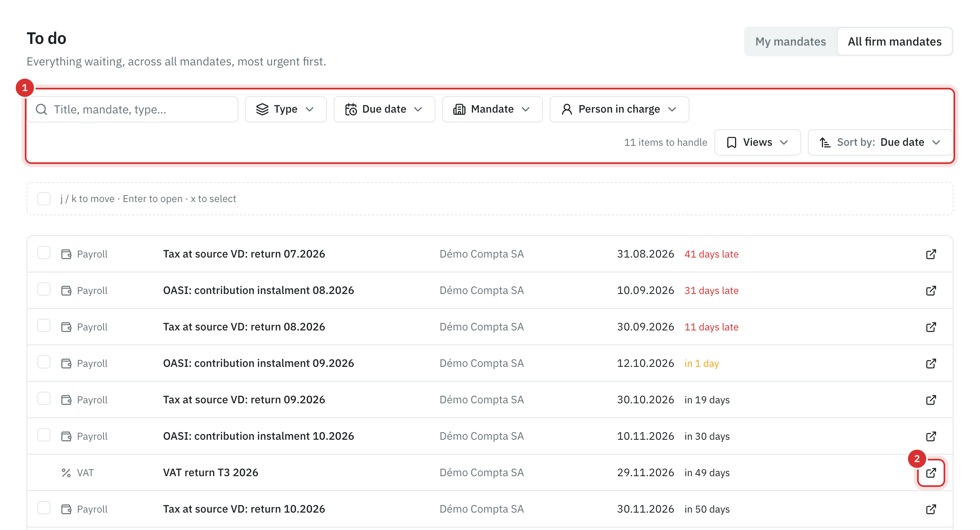Click the Payroll wallet icon in the 'in 30 days' row

[x=66, y=436]
